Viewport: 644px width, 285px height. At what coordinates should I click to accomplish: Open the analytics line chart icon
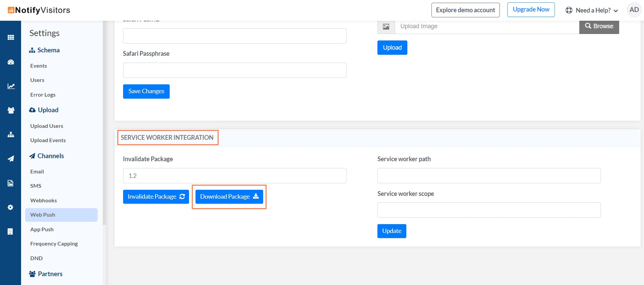point(11,86)
